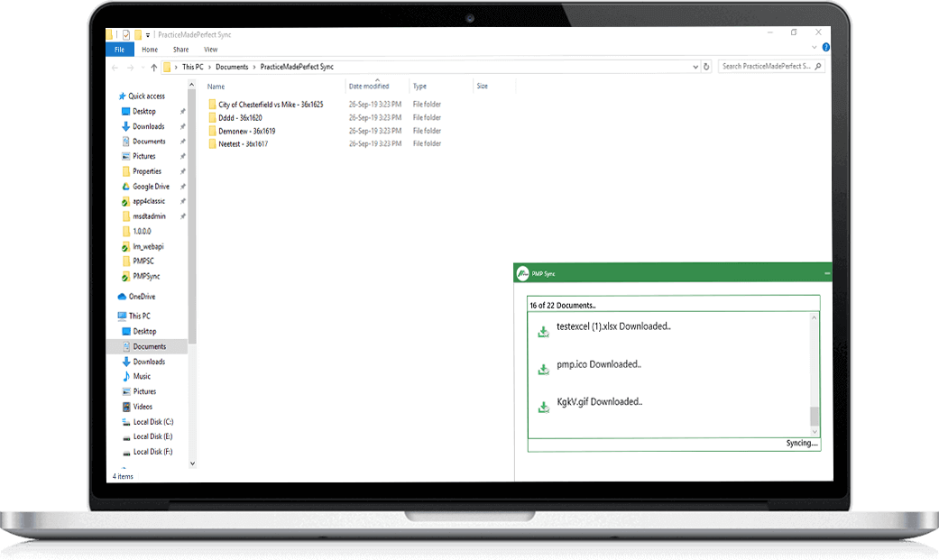This screenshot has width=939, height=560.
Task: Open Local Disk (F:)
Action: 148,452
